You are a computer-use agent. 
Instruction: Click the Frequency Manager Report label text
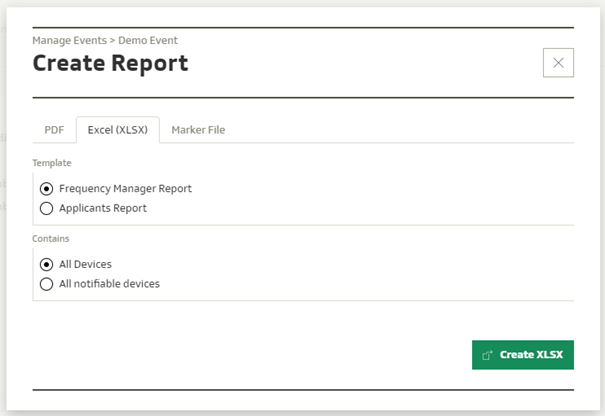125,188
